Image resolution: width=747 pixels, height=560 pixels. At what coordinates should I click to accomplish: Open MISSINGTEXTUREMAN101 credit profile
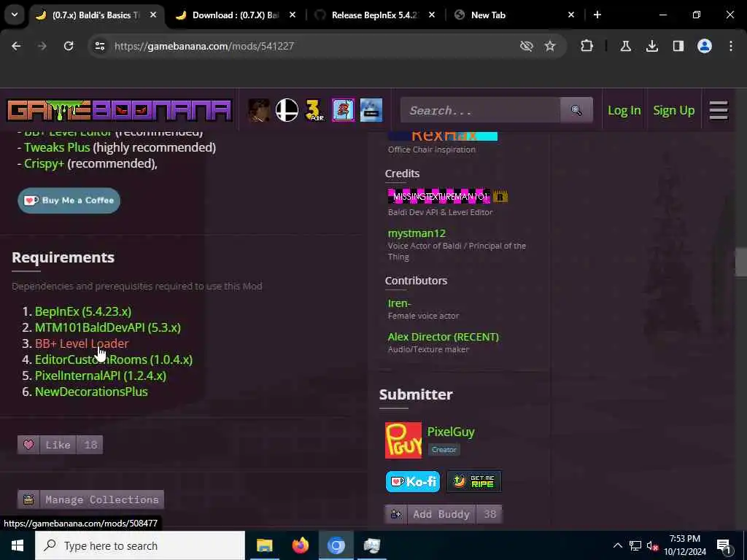438,196
